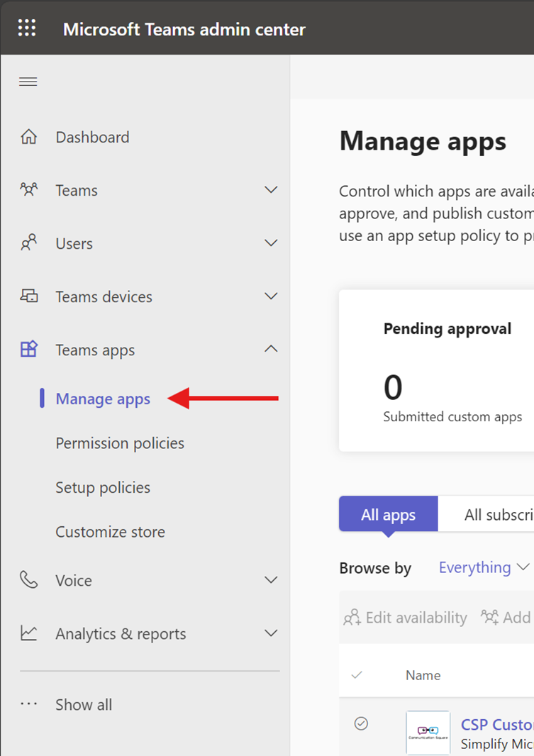Click the Teams apps icon

pos(28,349)
